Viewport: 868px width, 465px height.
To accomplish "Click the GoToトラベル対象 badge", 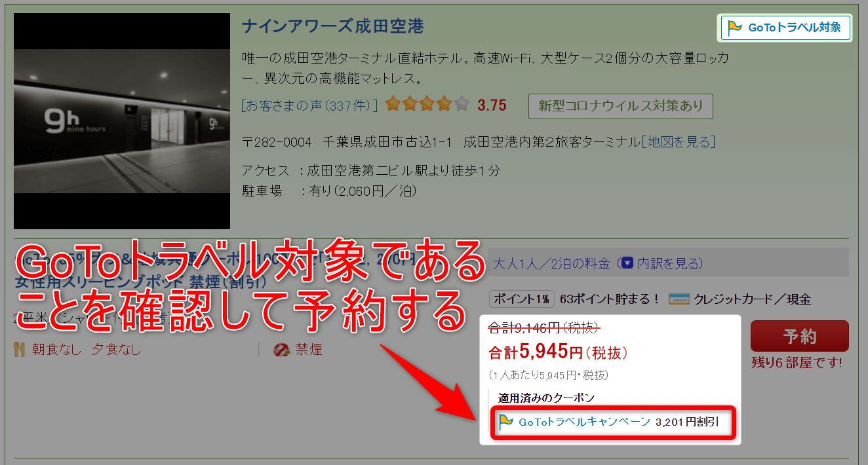I will point(785,28).
